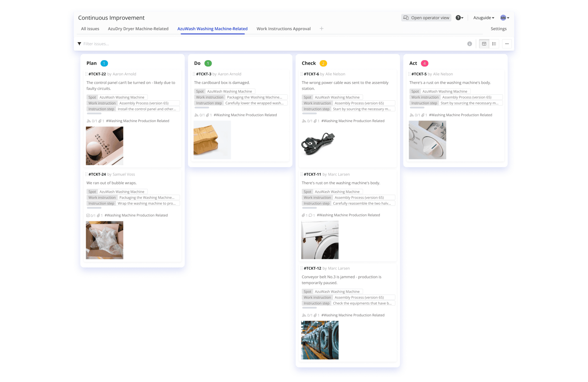The width and height of the screenshot is (588, 382).
Task: Open the Work Instructions Approval tab
Action: pyautogui.click(x=283, y=29)
